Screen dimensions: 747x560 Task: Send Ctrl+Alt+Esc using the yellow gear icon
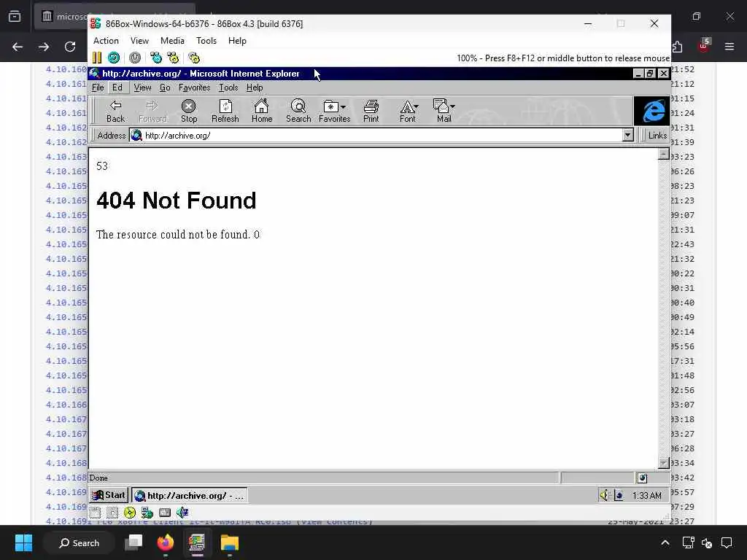coord(173,58)
